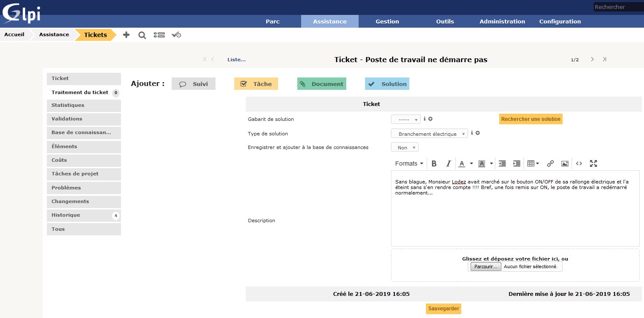Open the Coûts tab
The height and width of the screenshot is (318, 644).
click(x=84, y=160)
